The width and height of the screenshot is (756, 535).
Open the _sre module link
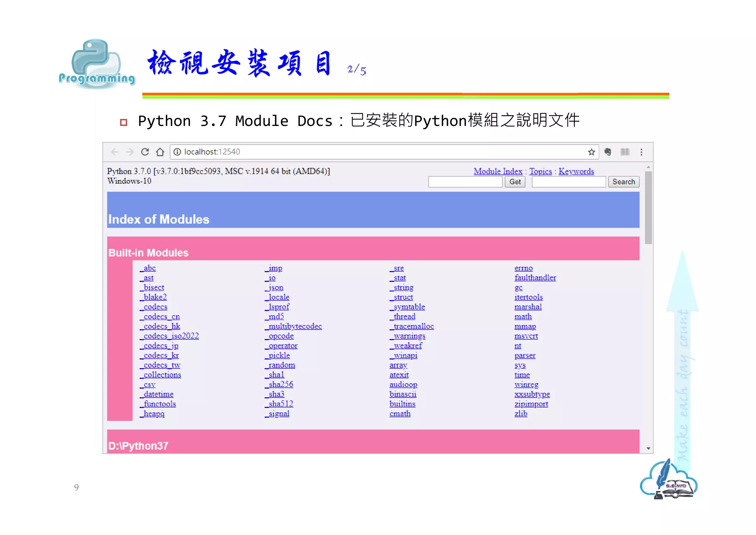[397, 268]
